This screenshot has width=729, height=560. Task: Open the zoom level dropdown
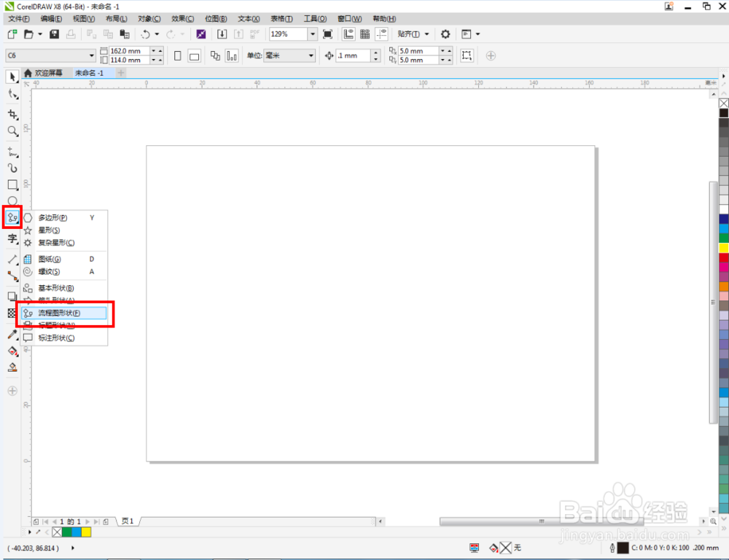point(313,34)
